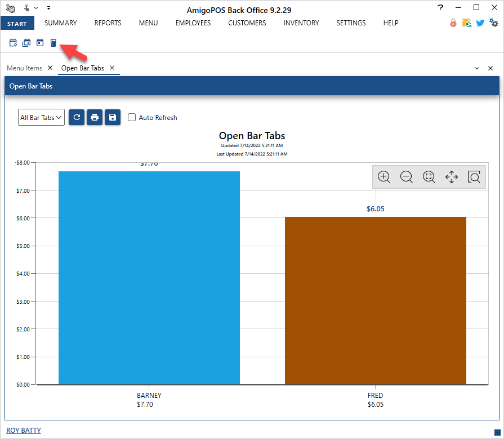Click the red padlock icon
Screen dimensions: 504x439
point(453,23)
